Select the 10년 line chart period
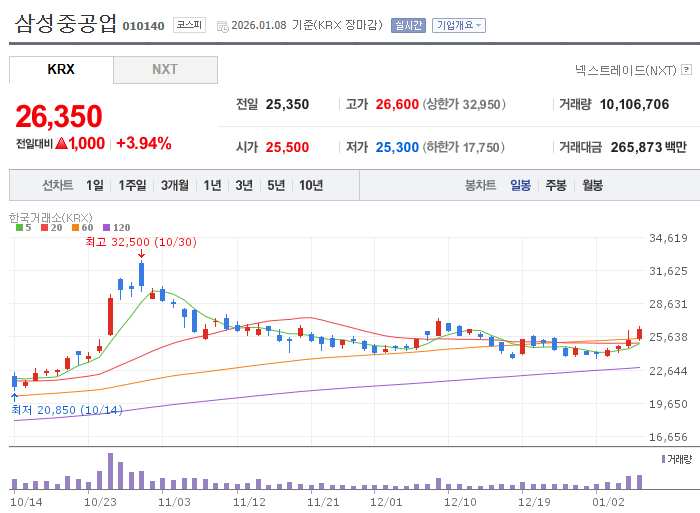Image resolution: width=700 pixels, height=513 pixels. [311, 185]
